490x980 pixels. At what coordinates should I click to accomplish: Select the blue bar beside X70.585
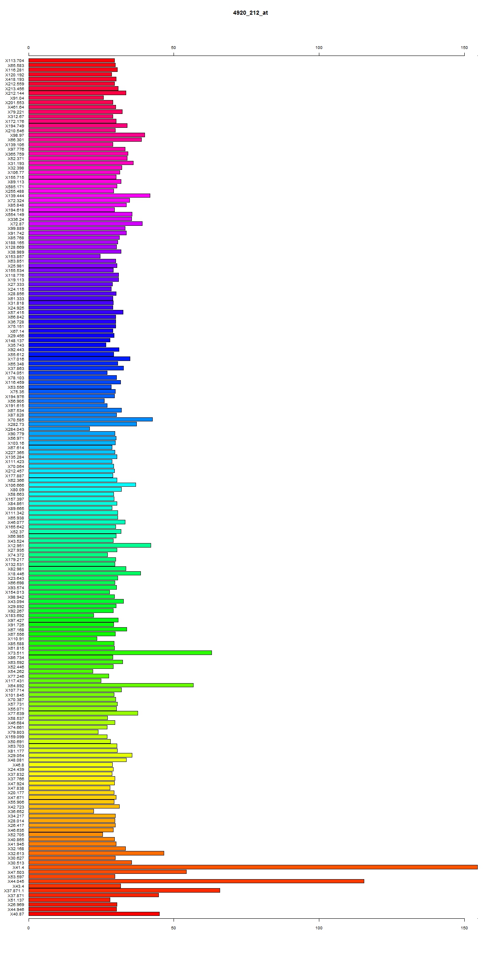pyautogui.click(x=91, y=419)
